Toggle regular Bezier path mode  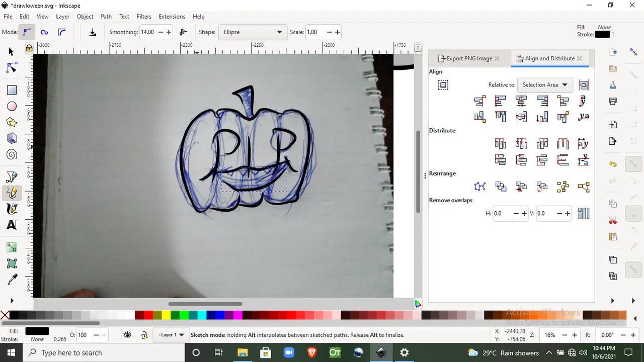(x=27, y=32)
